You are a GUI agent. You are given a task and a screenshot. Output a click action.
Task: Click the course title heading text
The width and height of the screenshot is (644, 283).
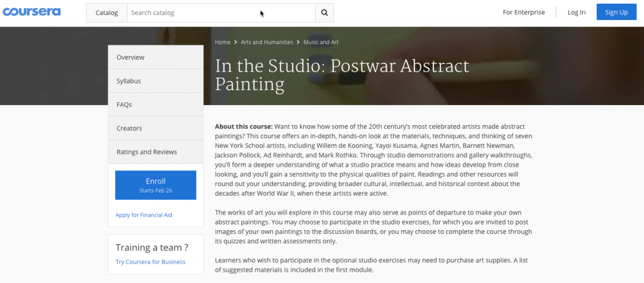(341, 75)
